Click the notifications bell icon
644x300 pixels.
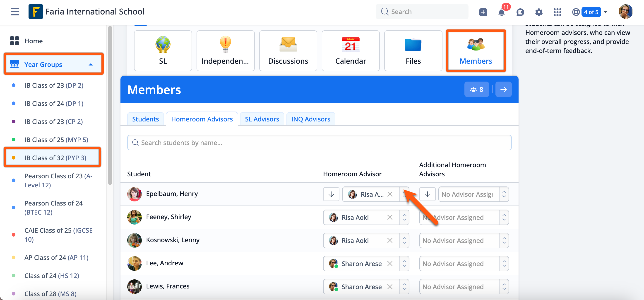point(501,12)
